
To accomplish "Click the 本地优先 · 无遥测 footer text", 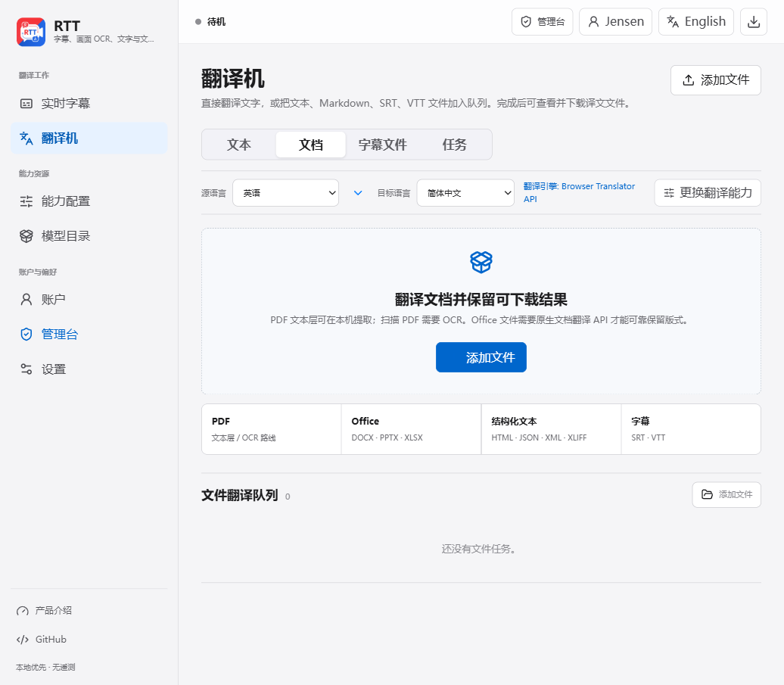I will [x=45, y=668].
